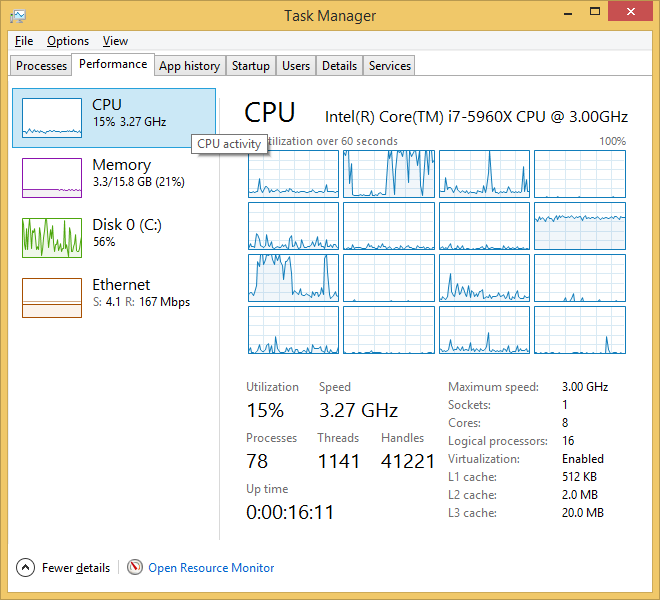
Task: Select the Disk 0 (C:) green graph thumbnail
Action: point(52,238)
